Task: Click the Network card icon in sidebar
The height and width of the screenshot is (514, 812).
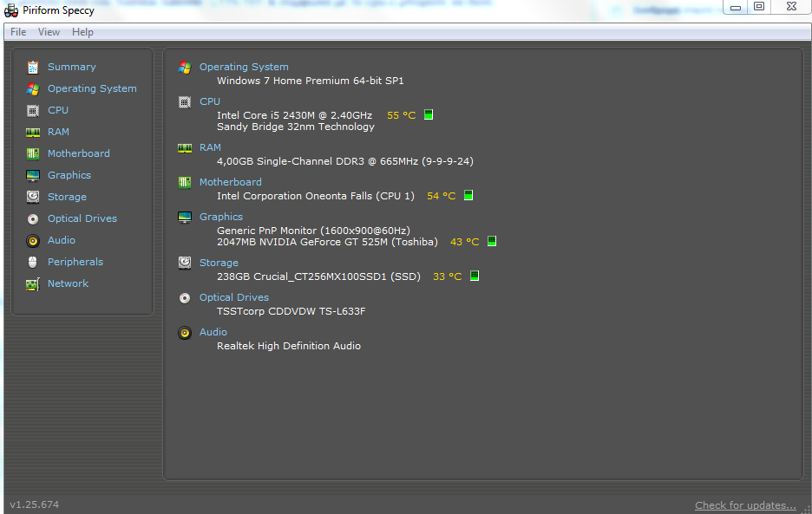Action: [x=33, y=284]
